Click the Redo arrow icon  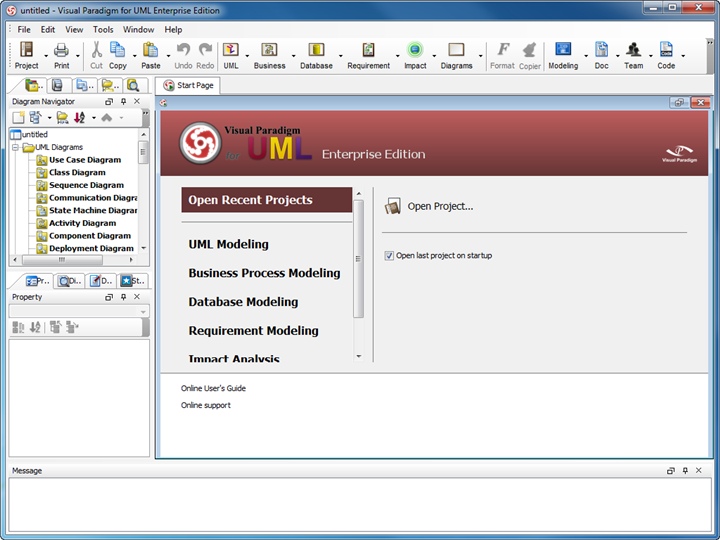point(205,49)
